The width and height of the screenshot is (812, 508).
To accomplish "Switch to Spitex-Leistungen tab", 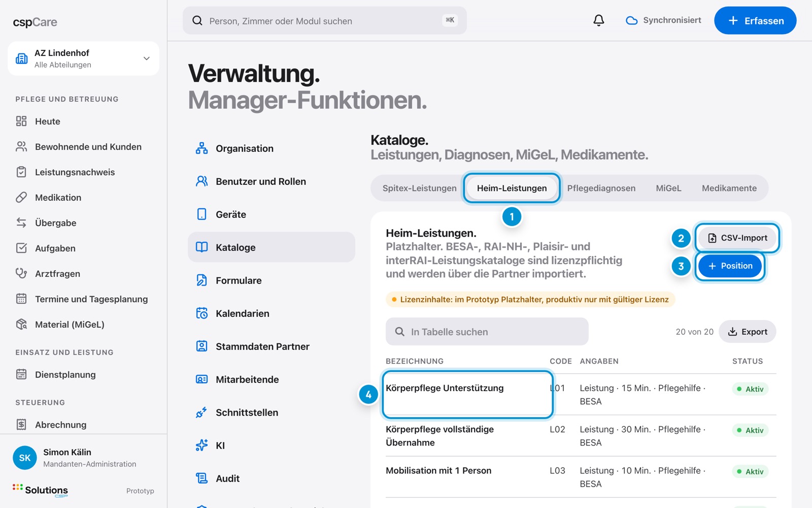I will (419, 188).
